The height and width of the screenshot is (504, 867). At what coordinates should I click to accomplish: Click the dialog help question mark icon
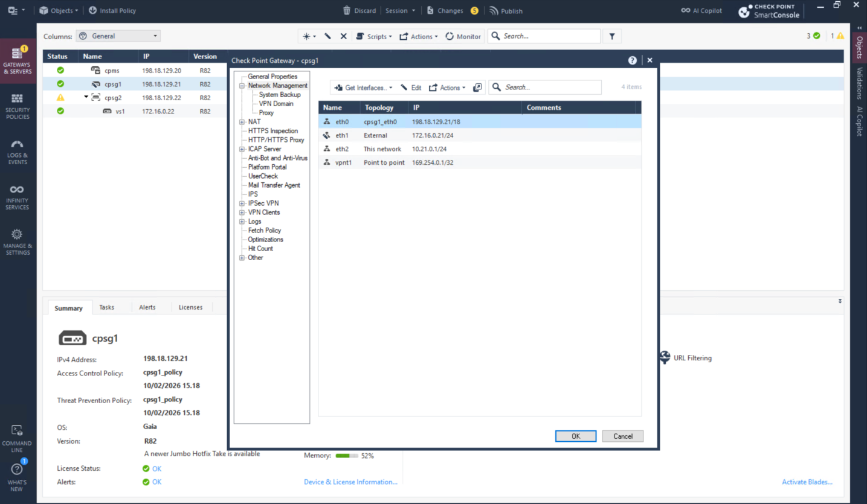pos(632,60)
